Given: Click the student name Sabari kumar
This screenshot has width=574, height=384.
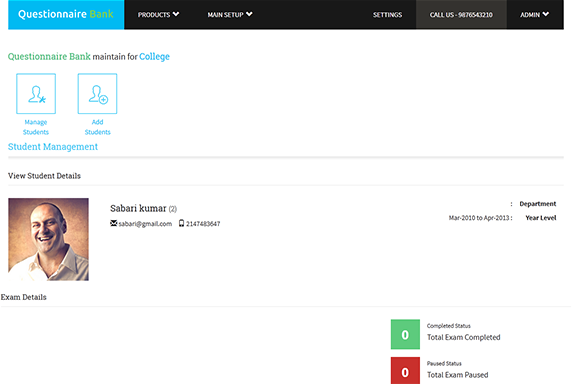Looking at the screenshot, I should click(138, 208).
